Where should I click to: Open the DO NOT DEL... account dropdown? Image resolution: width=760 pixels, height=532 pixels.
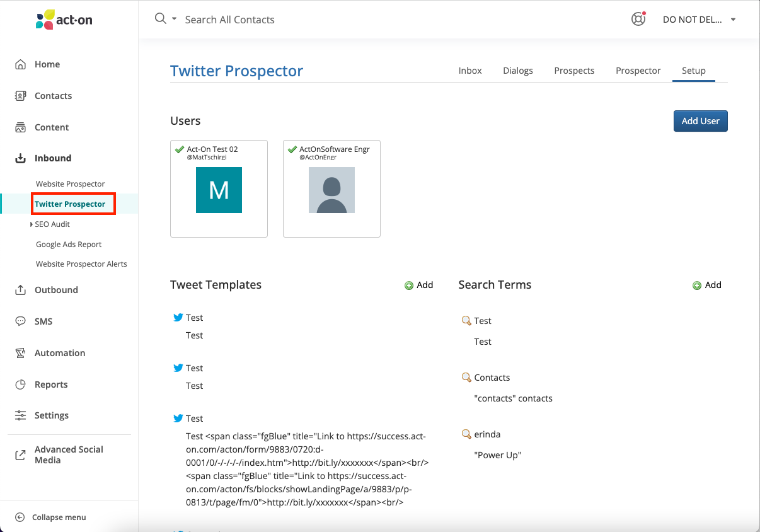click(x=699, y=20)
